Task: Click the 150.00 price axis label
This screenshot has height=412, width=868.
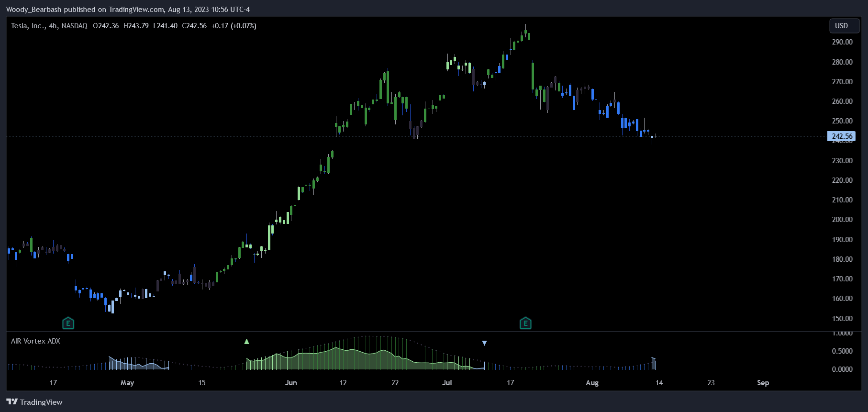Action: [x=842, y=319]
